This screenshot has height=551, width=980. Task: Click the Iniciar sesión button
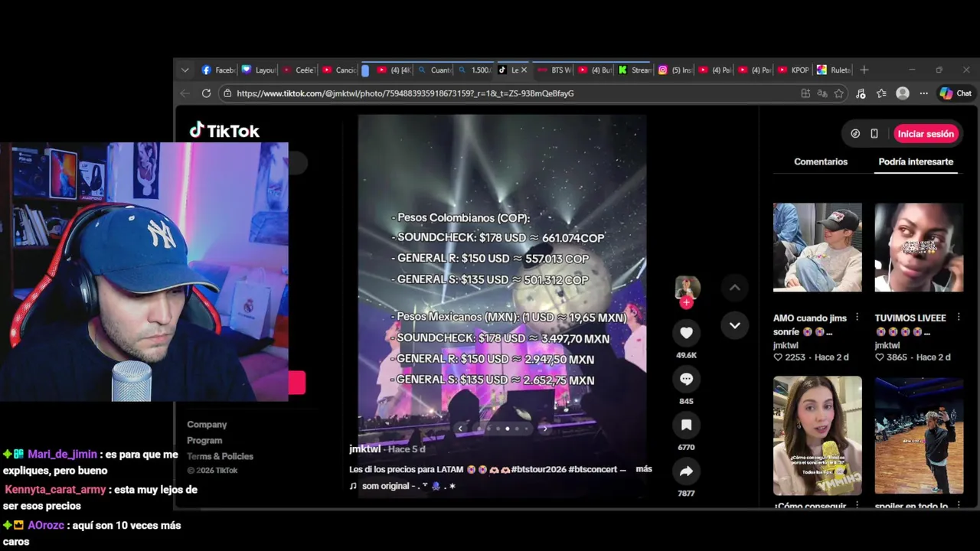click(x=926, y=134)
